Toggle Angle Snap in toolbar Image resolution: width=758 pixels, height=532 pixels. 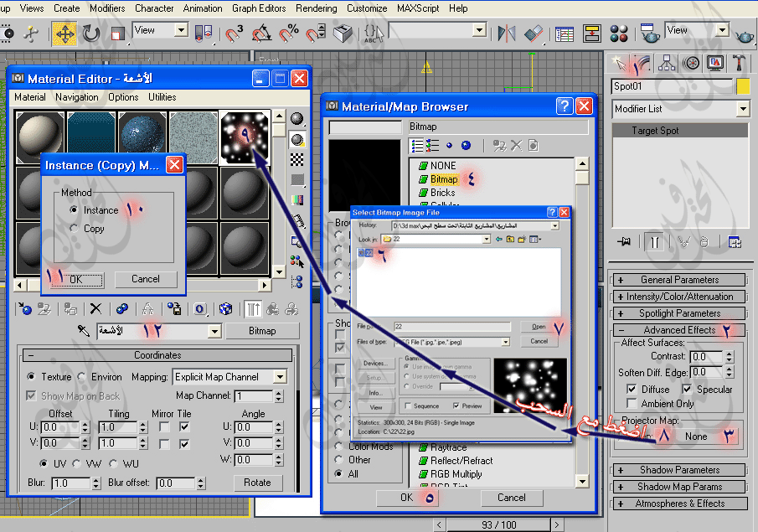[x=261, y=34]
